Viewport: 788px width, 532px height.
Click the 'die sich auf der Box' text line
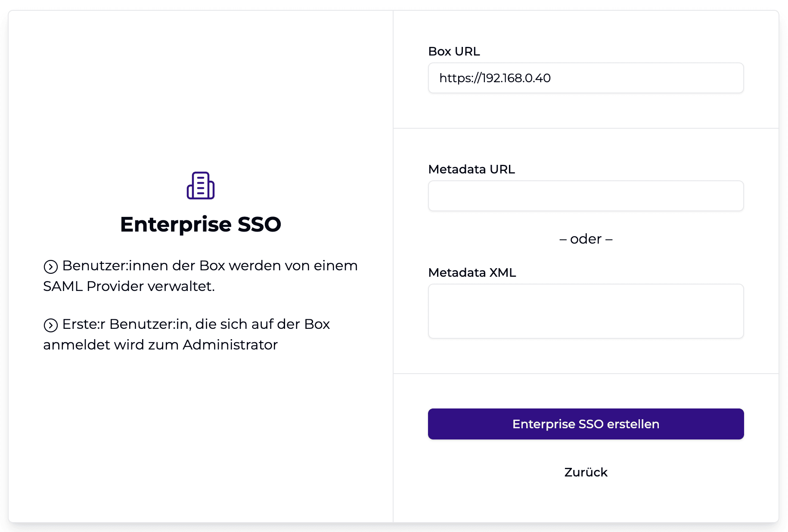[x=262, y=324]
